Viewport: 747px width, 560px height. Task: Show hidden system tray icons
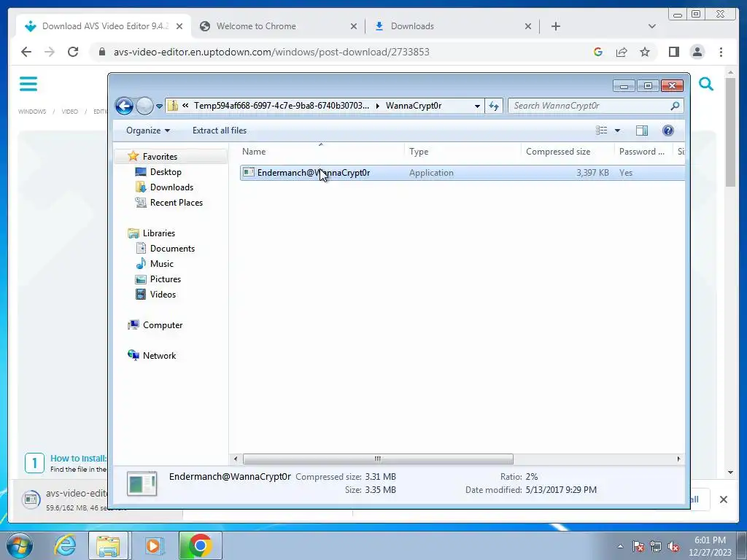click(620, 546)
